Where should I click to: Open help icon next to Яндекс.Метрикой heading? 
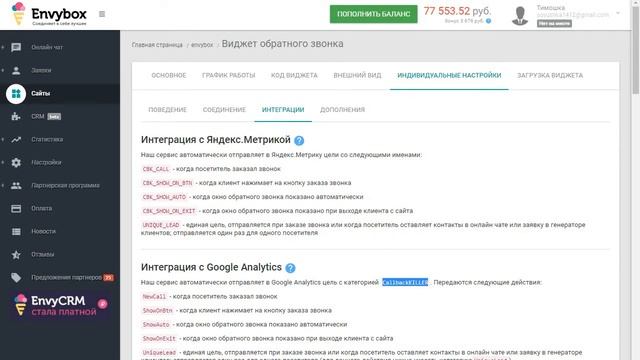(299, 140)
